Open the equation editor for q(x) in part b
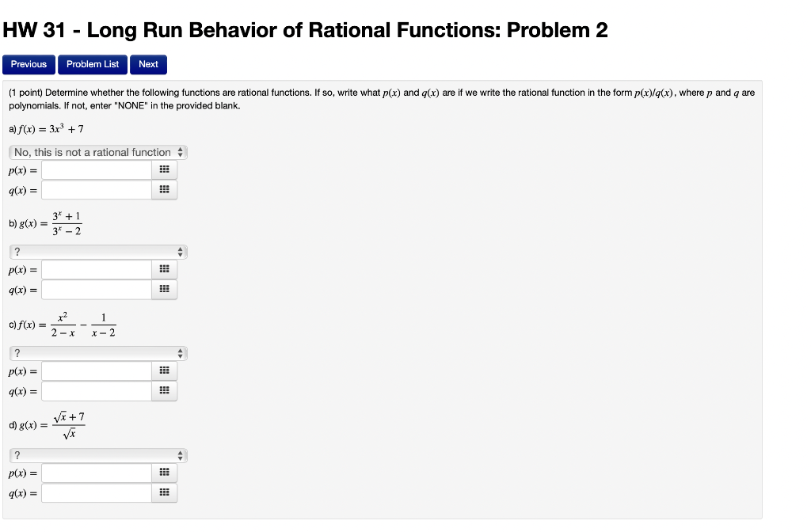811x532 pixels. 164,289
